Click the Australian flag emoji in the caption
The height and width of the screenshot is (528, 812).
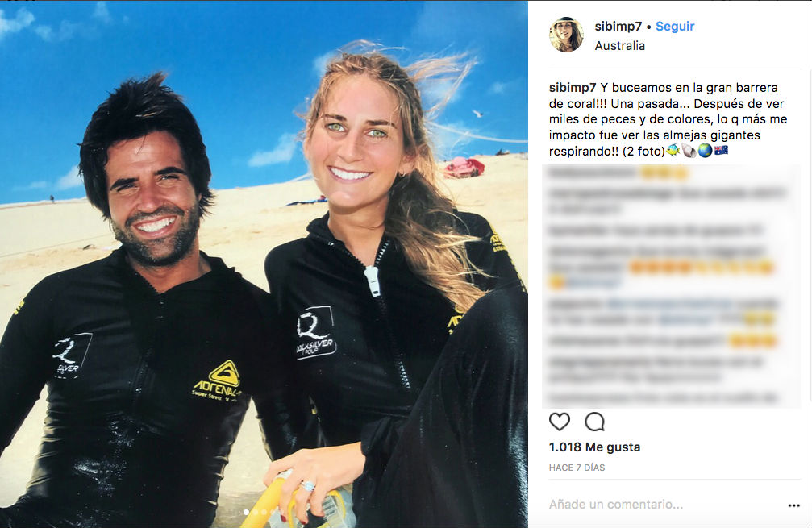tap(721, 151)
